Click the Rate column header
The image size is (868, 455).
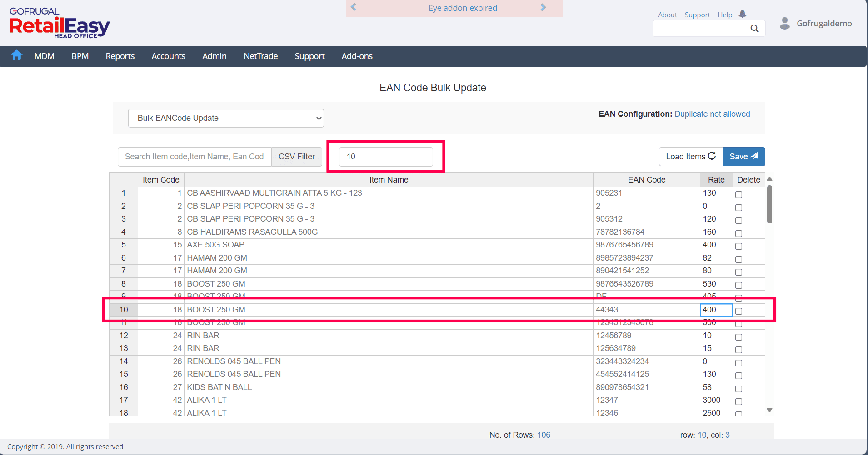click(x=716, y=180)
